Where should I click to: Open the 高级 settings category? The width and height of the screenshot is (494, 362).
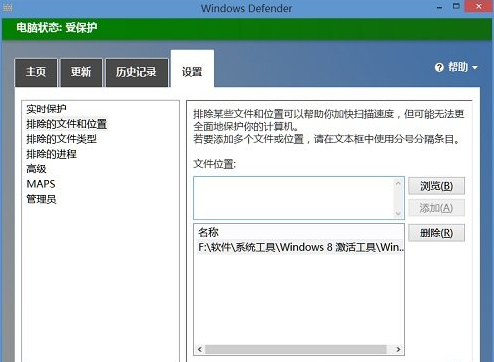pyautogui.click(x=36, y=169)
